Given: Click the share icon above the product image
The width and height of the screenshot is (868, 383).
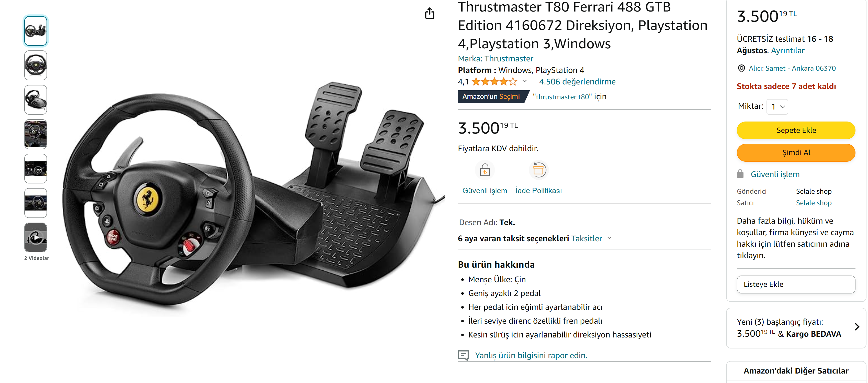Looking at the screenshot, I should (x=430, y=13).
